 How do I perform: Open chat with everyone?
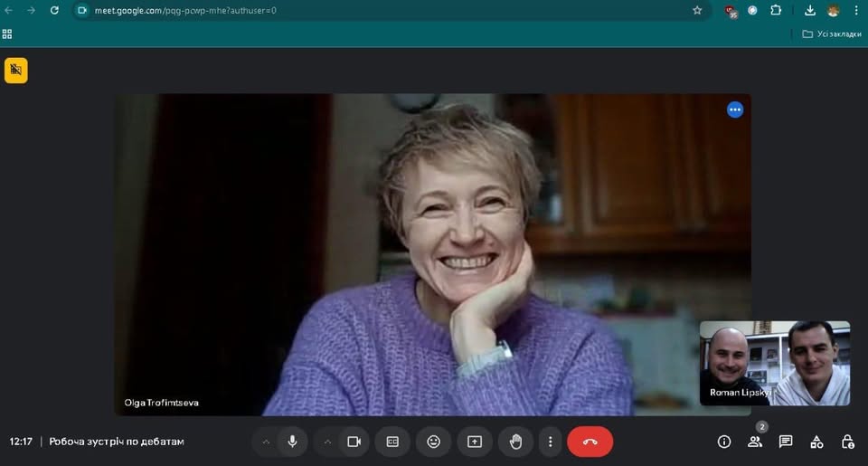click(x=786, y=442)
